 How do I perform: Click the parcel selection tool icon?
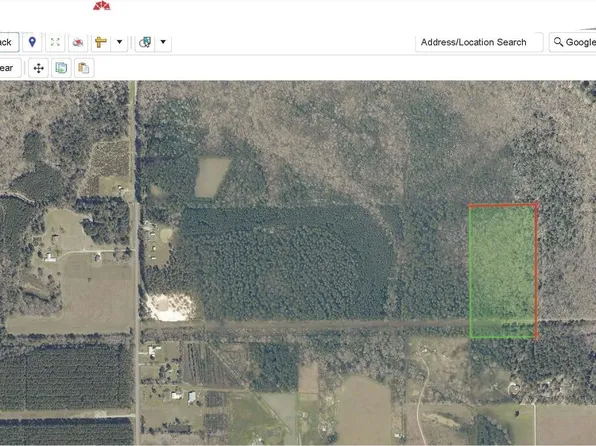[145, 42]
